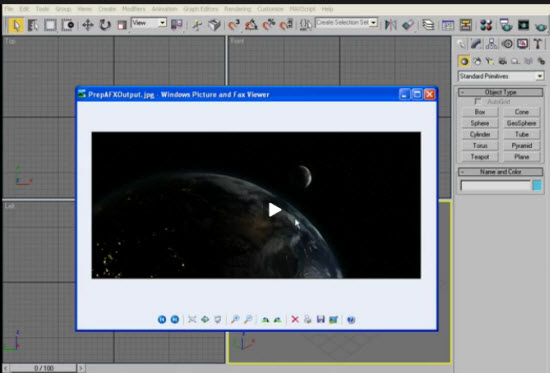The width and height of the screenshot is (550, 373).
Task: Open the Graph Editors menu
Action: pos(201,9)
